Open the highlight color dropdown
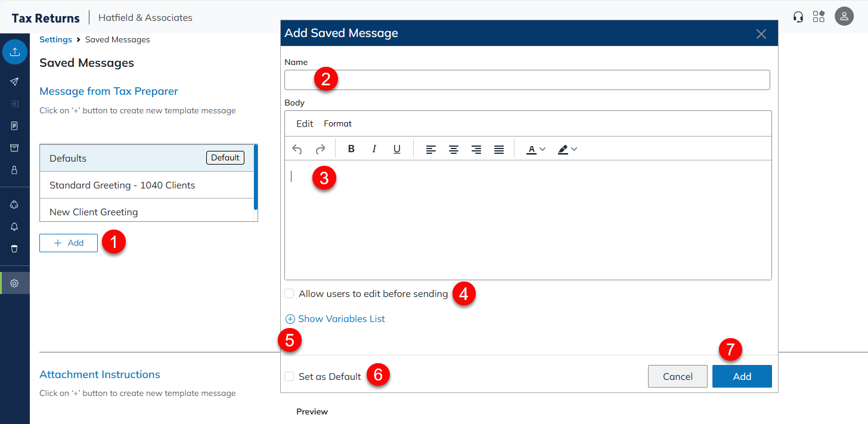The width and height of the screenshot is (868, 424). [x=568, y=149]
